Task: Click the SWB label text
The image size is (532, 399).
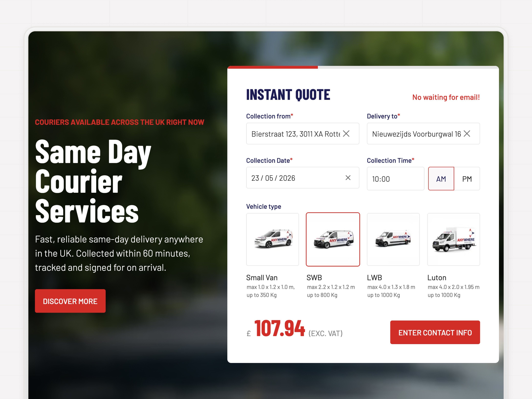Action: 314,278
